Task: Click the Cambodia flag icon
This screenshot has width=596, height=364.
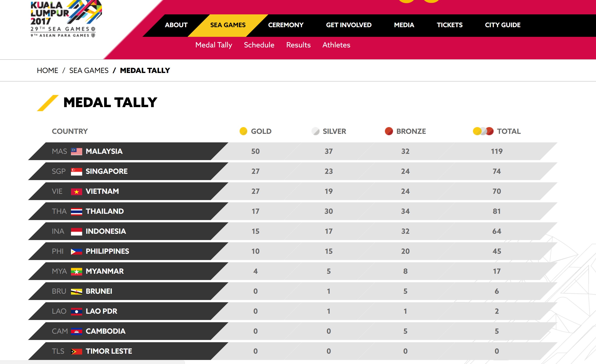Action: [76, 331]
